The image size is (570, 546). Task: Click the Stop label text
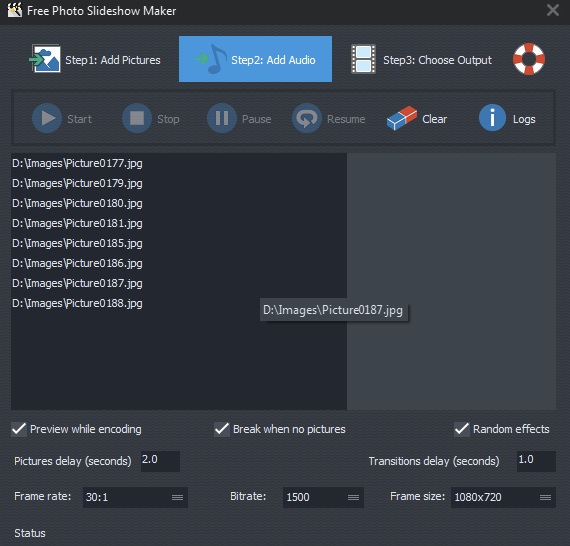coord(168,119)
